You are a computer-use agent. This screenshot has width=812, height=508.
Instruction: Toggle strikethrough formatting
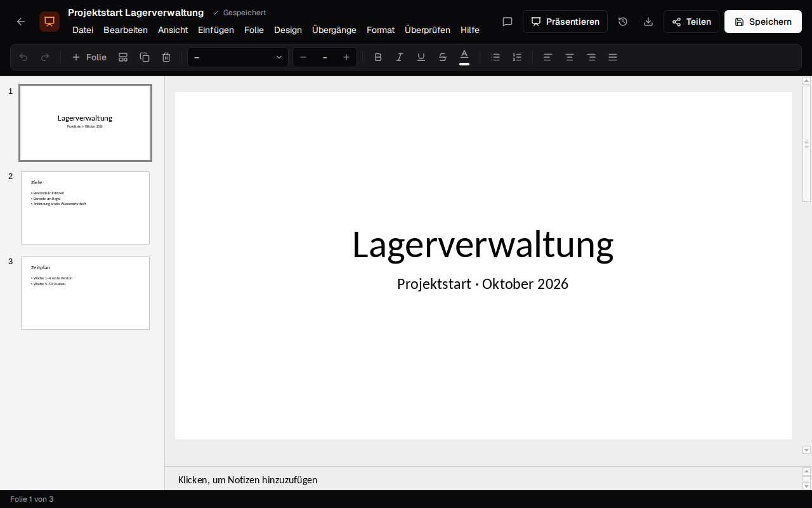point(443,57)
